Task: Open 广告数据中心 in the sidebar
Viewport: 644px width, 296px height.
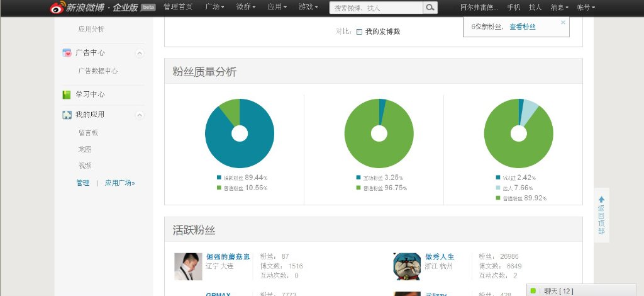Action: pyautogui.click(x=98, y=71)
